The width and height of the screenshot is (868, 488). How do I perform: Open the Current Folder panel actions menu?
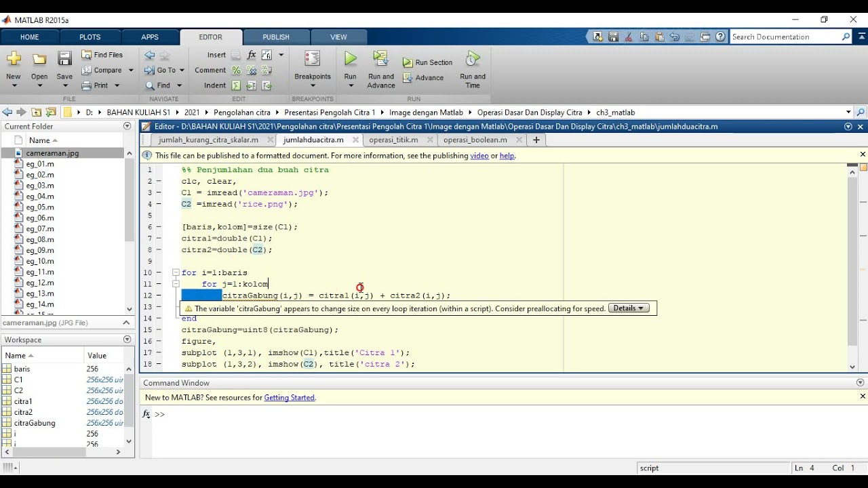click(x=127, y=127)
